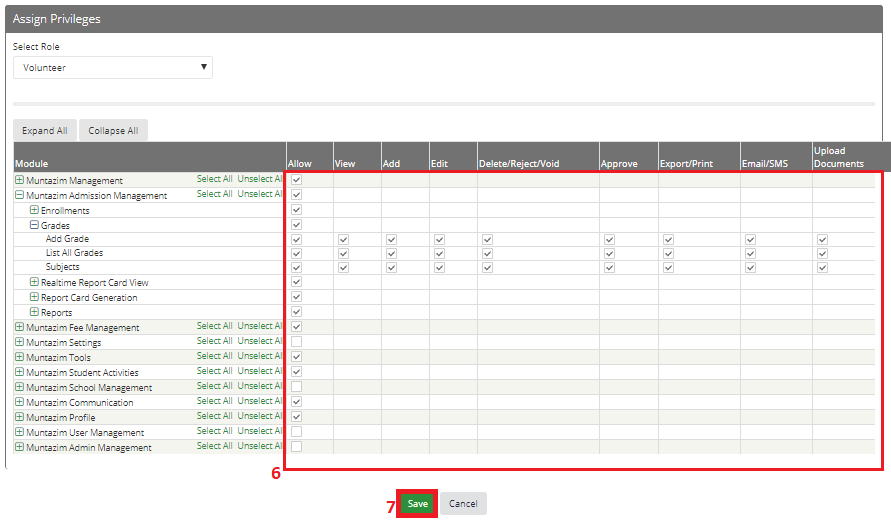This screenshot has width=891, height=523.
Task: Toggle Allow checkbox for Grades row
Action: [297, 225]
